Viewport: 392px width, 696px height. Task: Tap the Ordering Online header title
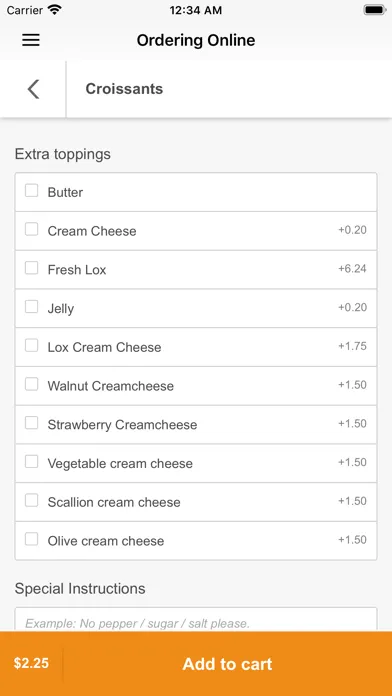tap(196, 40)
